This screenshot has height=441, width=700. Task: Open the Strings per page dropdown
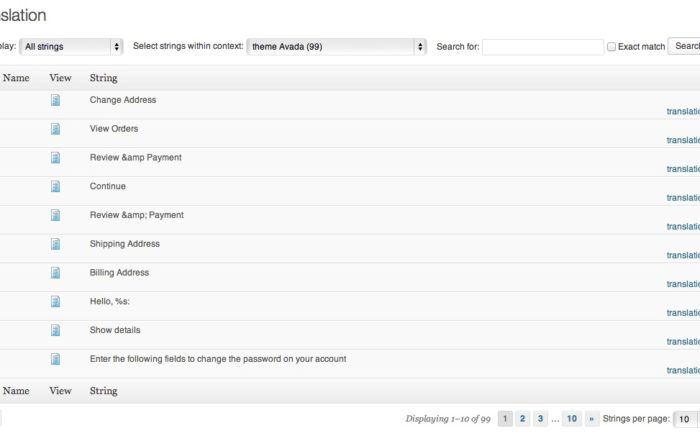[687, 419]
